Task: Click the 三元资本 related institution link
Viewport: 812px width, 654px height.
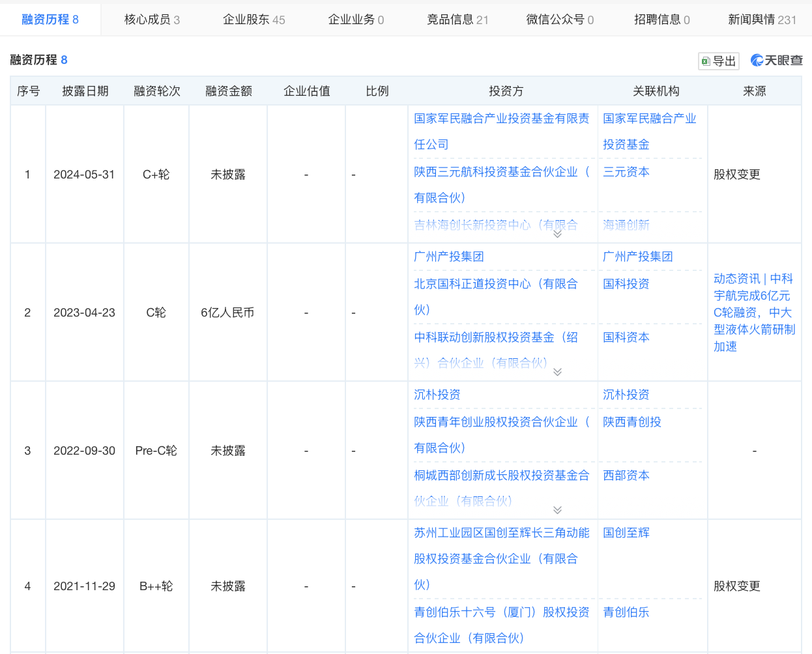Action: coord(626,172)
